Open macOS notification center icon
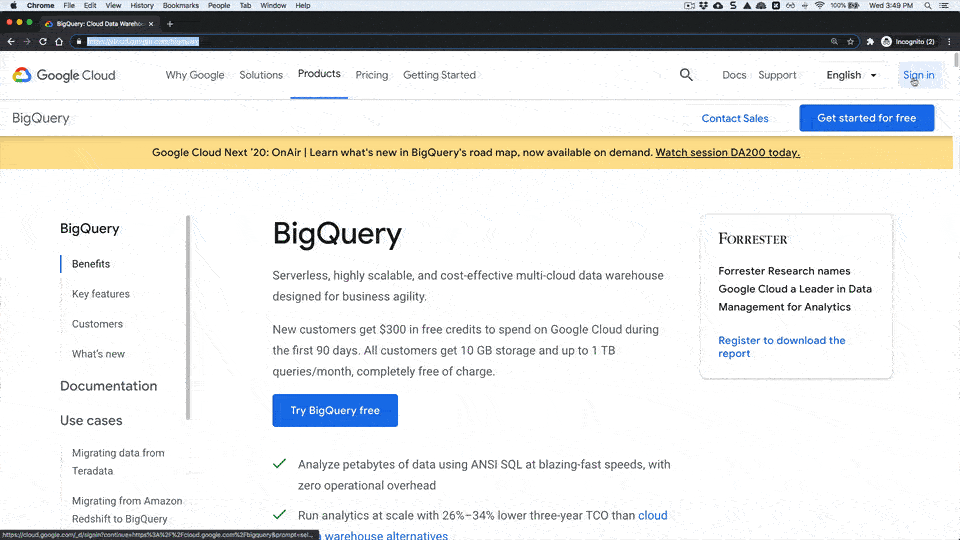This screenshot has width=960, height=540. point(945,6)
